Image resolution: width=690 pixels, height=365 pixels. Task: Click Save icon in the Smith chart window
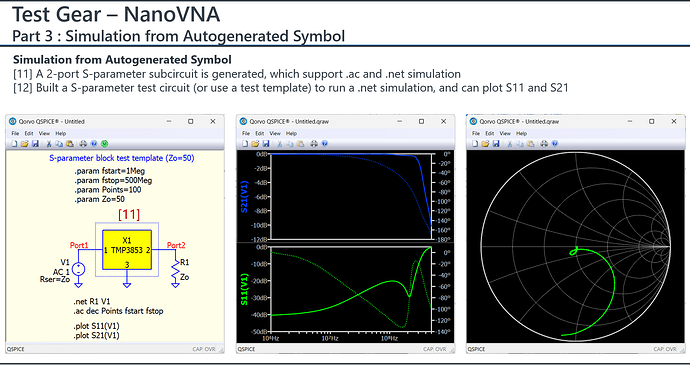pyautogui.click(x=496, y=144)
